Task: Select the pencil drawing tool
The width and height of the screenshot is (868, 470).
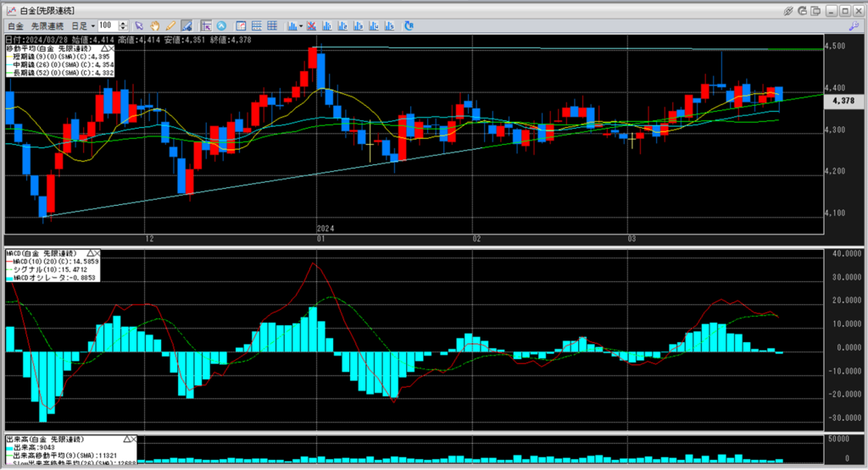Action: 171,26
